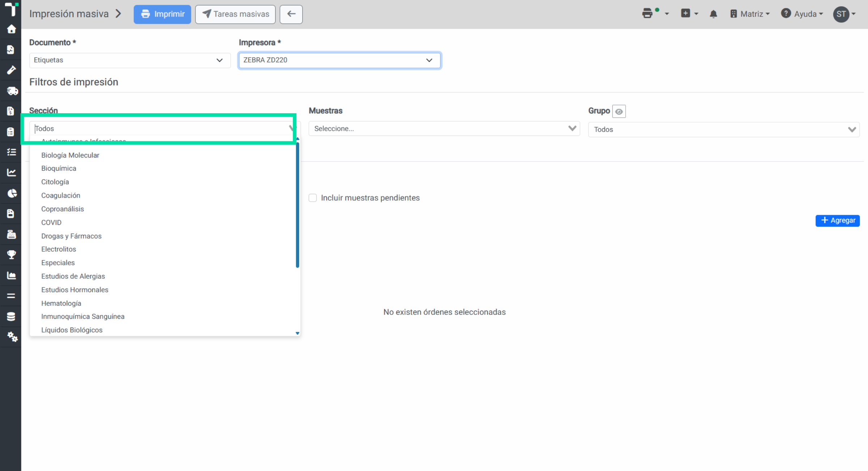Open the Impresora ZEBRA ZD220 dropdown
The image size is (868, 471).
[x=340, y=60]
